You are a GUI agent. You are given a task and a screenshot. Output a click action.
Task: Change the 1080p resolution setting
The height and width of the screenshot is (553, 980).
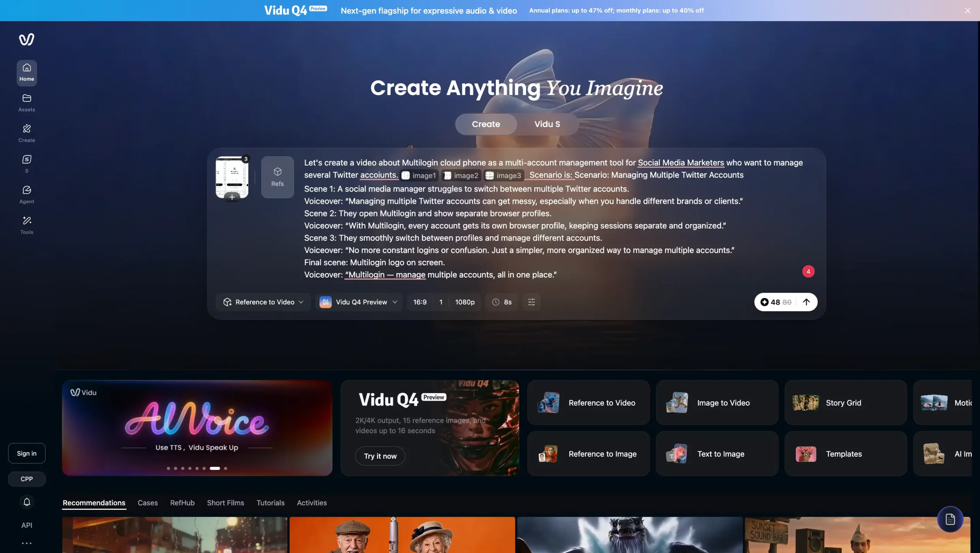[x=465, y=302]
